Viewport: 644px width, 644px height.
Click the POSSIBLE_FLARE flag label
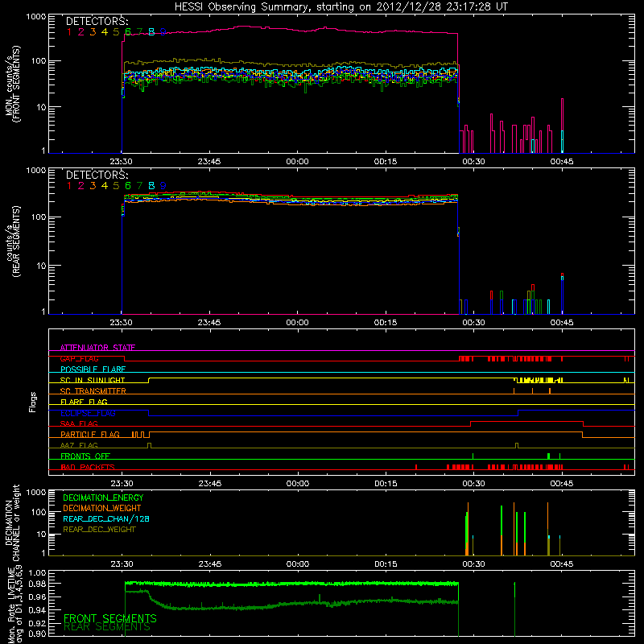[93, 369]
